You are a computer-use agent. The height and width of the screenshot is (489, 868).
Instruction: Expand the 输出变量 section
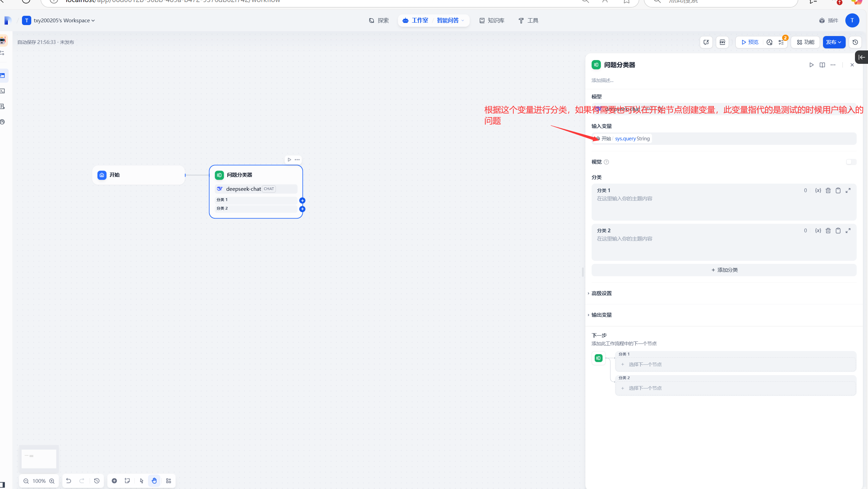point(601,315)
